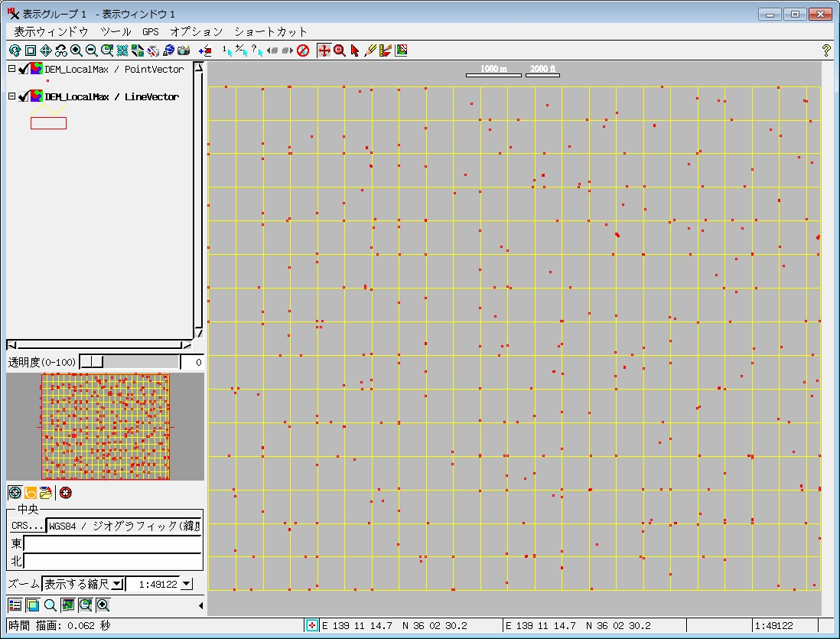
Task: Uncheck the DEM_LocalMax / PointVector layer
Action: click(23, 69)
